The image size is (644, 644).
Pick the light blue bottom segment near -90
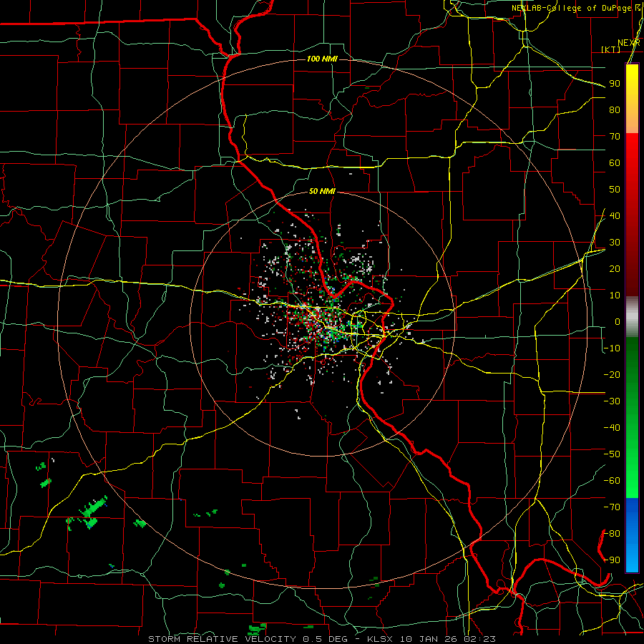click(x=632, y=560)
